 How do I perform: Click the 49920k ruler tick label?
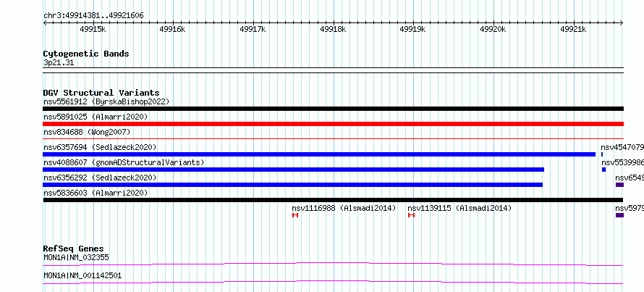pos(493,29)
